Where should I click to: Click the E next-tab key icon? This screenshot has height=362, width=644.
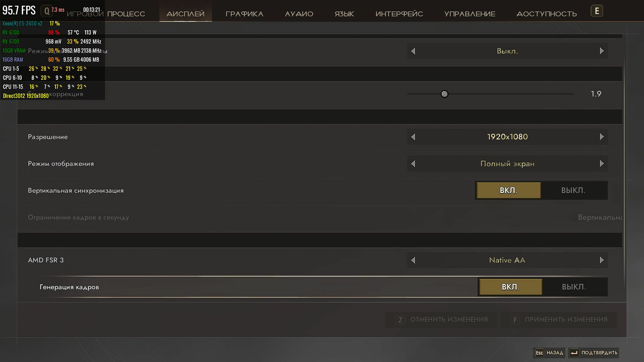coord(597,11)
